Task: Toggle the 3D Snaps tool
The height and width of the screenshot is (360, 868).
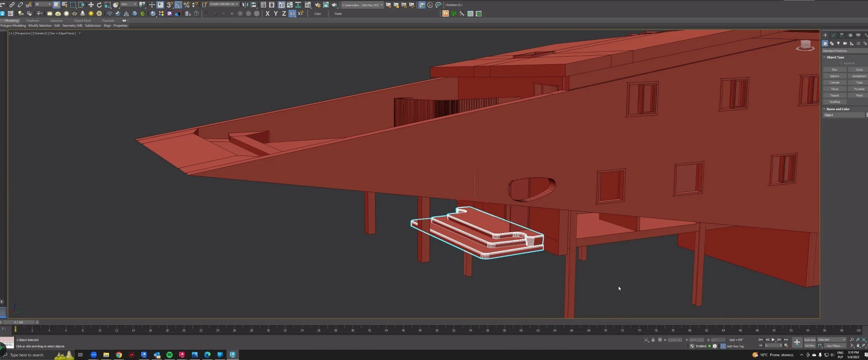Action: coord(170,5)
